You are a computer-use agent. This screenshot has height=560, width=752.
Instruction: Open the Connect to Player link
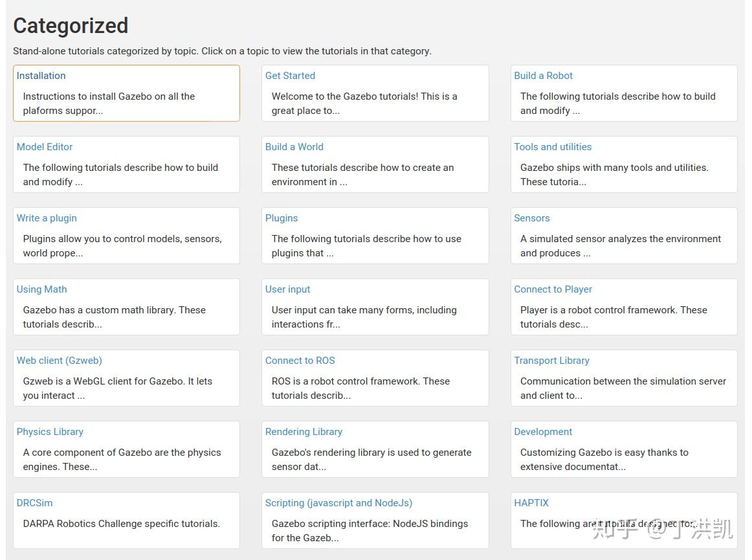tap(553, 289)
